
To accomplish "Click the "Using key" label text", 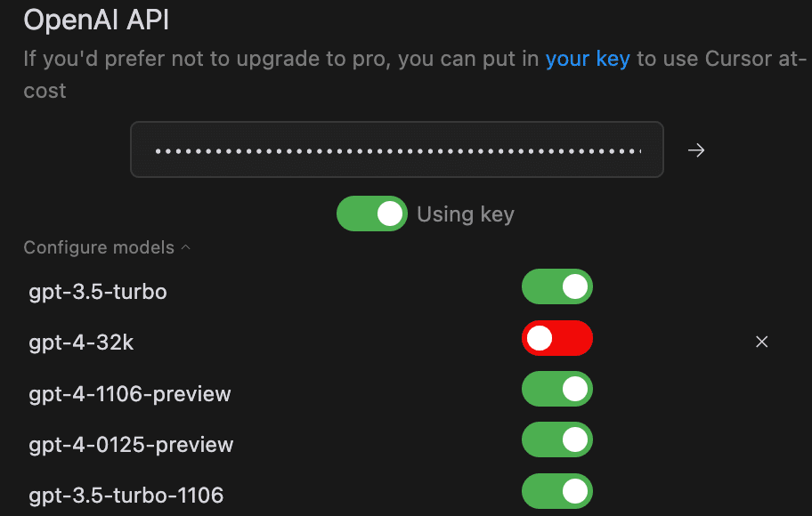I will coord(465,214).
